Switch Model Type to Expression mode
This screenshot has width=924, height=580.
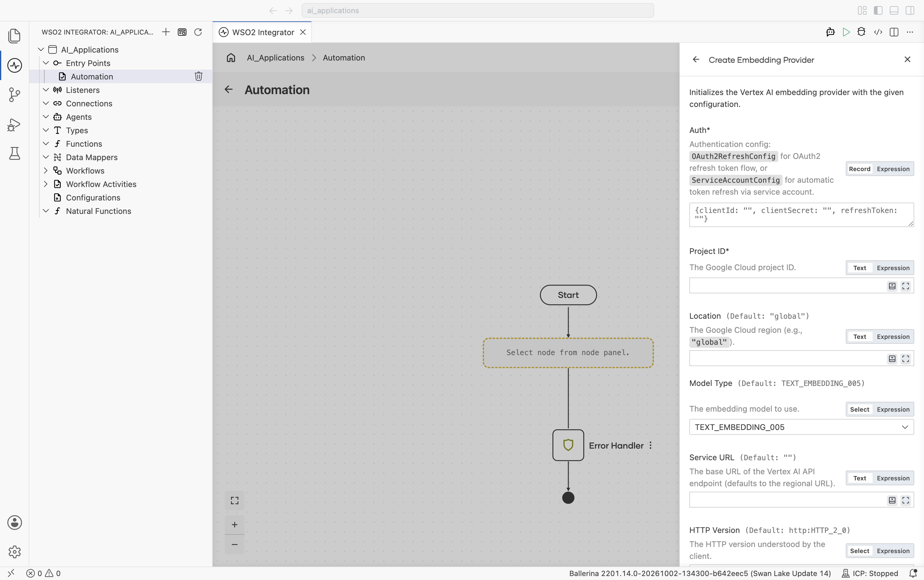point(893,409)
